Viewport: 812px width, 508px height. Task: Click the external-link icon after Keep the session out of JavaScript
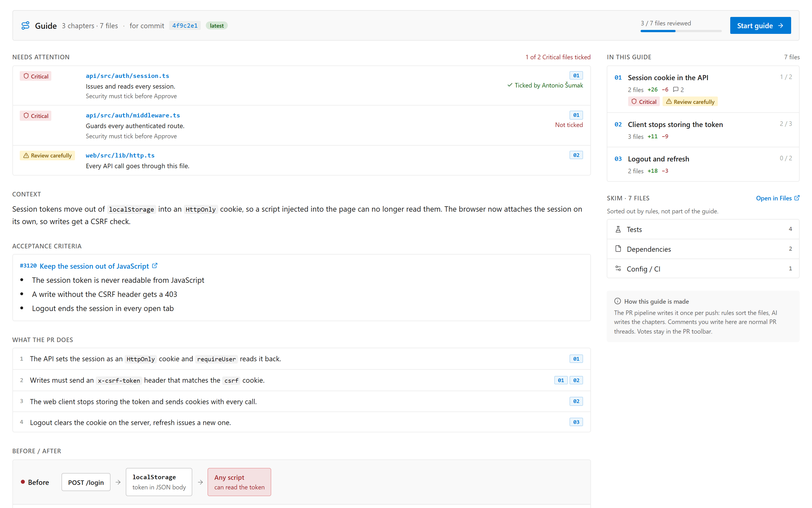pyautogui.click(x=155, y=266)
